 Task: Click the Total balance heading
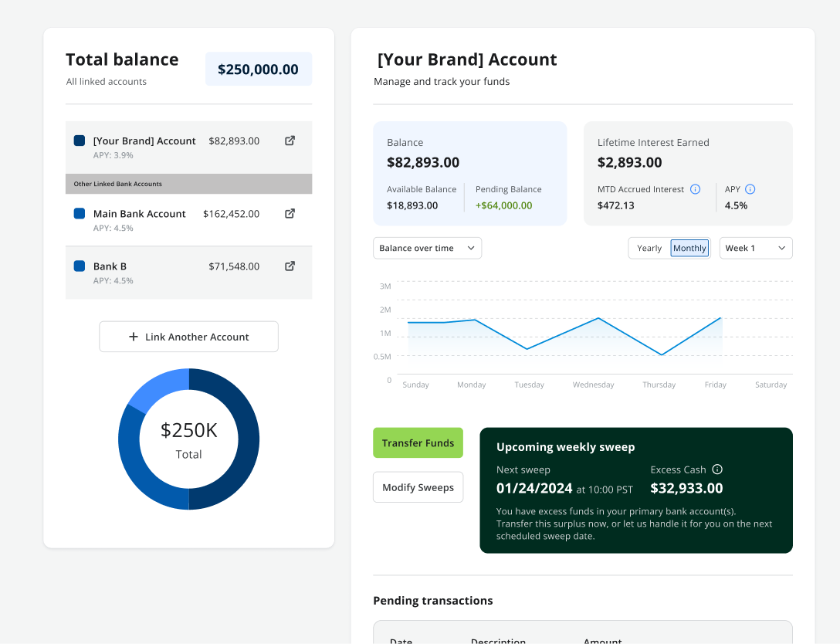pyautogui.click(x=122, y=59)
